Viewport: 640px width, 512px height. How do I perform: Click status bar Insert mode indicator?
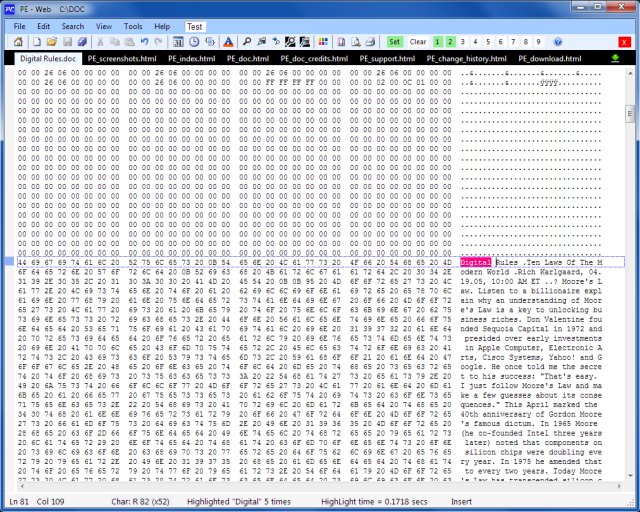461,502
